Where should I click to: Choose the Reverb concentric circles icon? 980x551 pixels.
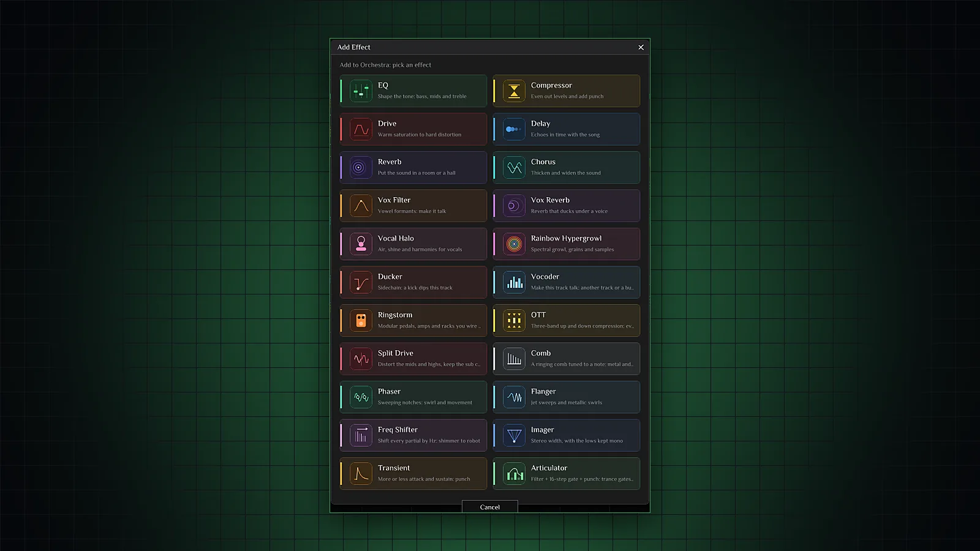[x=361, y=168]
